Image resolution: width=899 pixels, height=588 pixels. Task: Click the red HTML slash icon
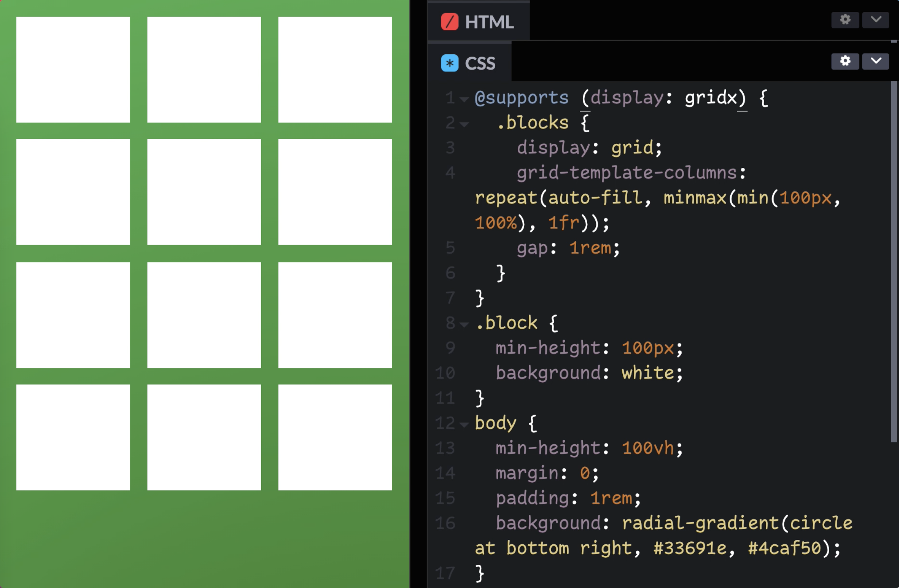click(x=449, y=22)
